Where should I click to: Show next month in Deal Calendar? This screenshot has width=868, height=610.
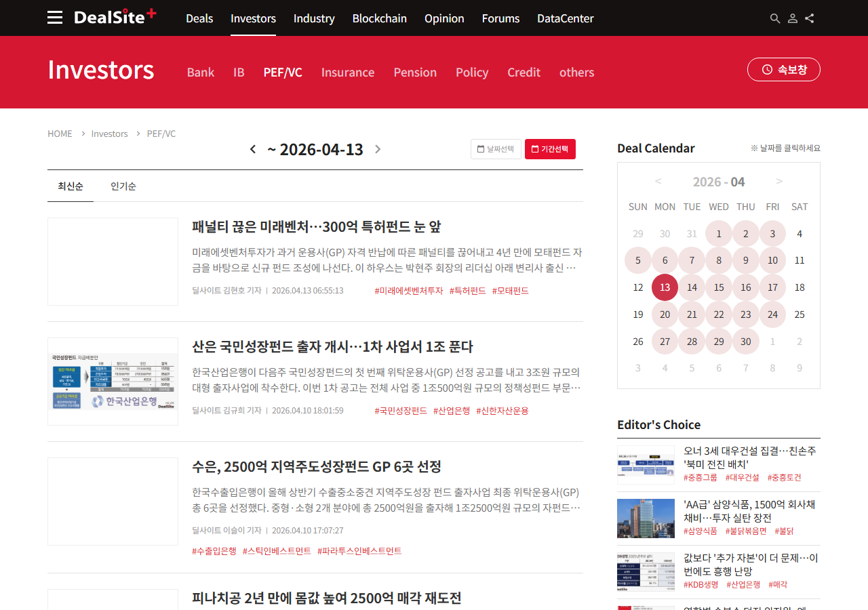pyautogui.click(x=779, y=181)
